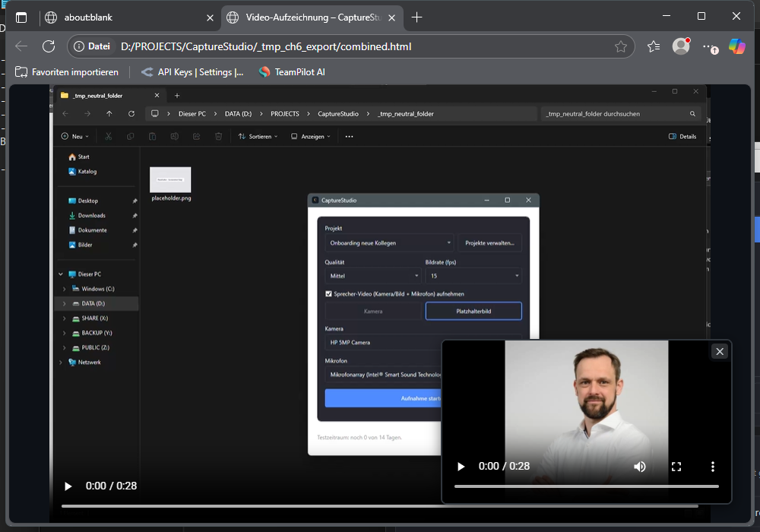
Task: Open more options menu on speaker video
Action: [x=713, y=466]
